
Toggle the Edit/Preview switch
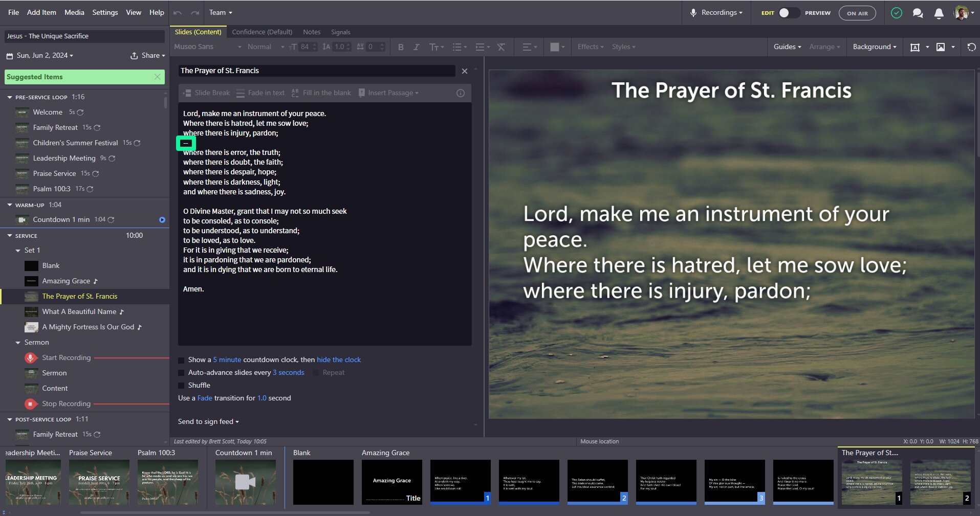(789, 13)
